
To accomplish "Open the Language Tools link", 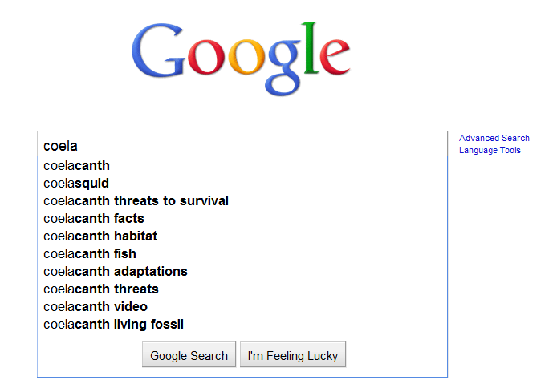I will 490,150.
